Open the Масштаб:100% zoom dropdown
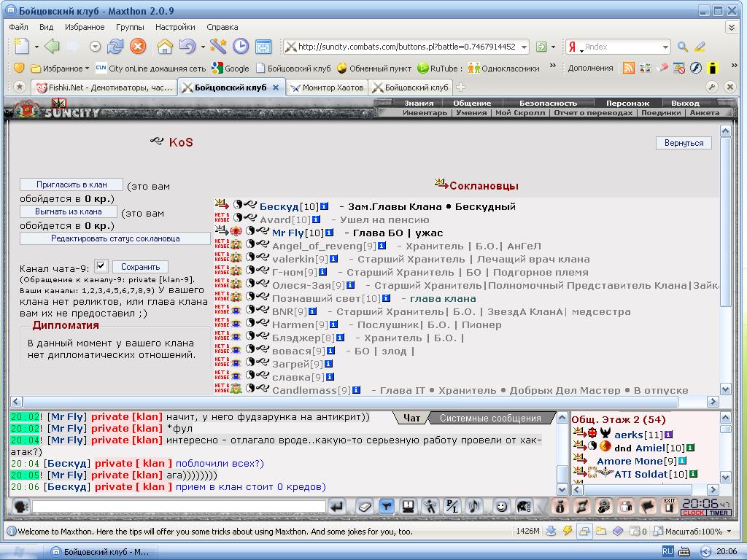The image size is (747, 560). [x=729, y=531]
